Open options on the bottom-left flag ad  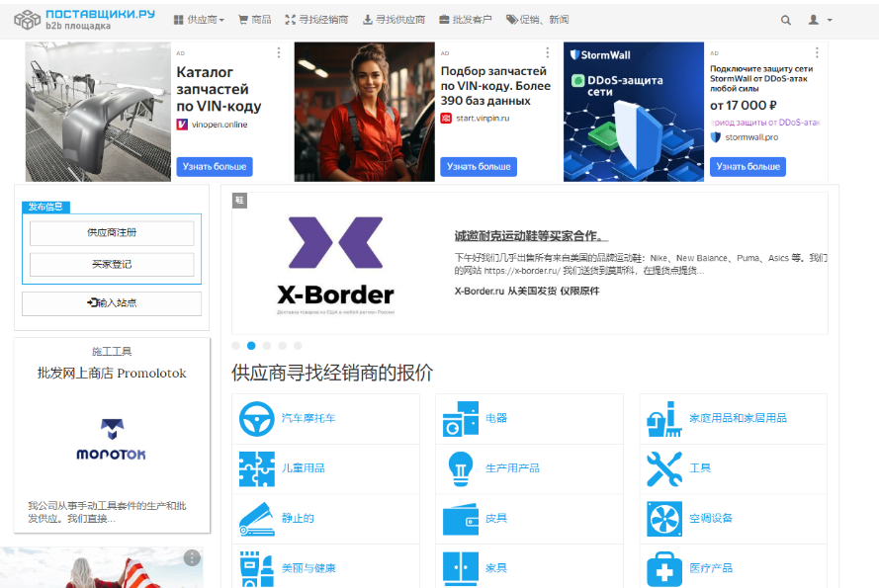coord(192,557)
